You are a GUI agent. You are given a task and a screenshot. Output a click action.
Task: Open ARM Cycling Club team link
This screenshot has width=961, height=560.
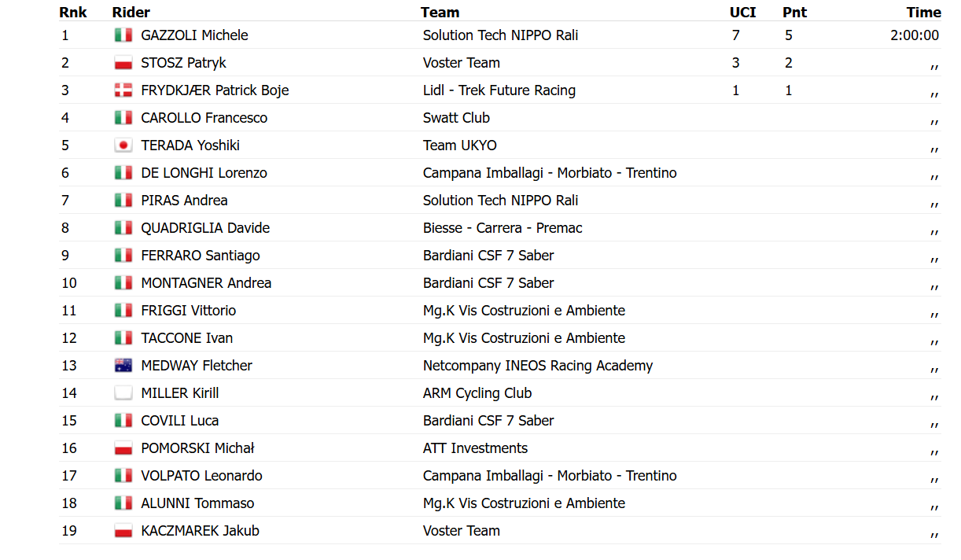point(477,393)
